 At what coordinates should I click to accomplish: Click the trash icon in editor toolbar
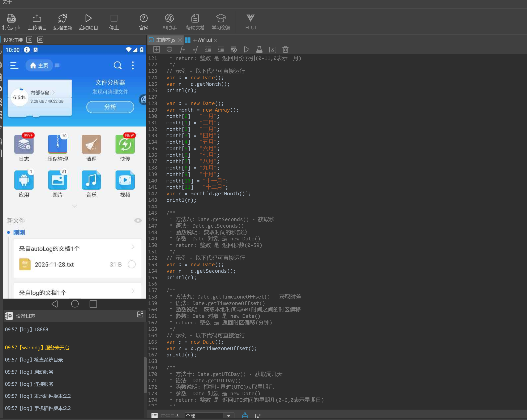coord(285,50)
